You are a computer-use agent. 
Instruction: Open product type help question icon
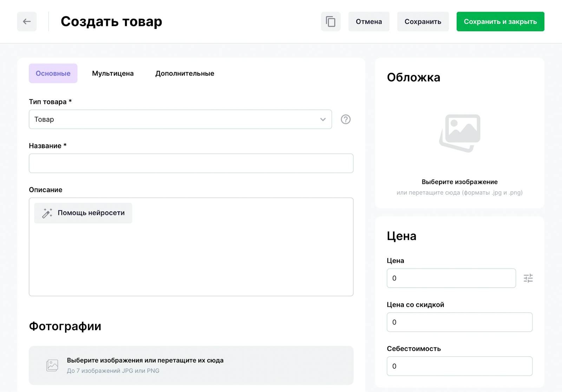pyautogui.click(x=346, y=119)
